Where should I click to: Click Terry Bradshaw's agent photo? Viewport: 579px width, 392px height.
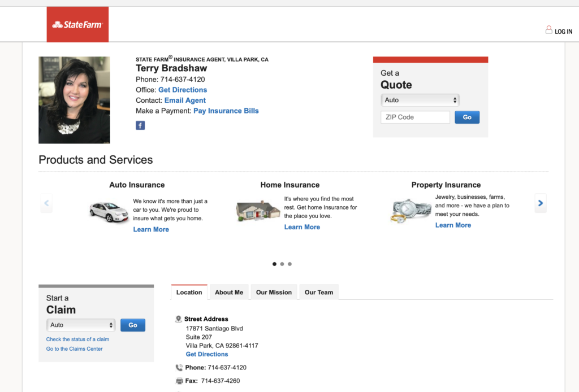(x=74, y=100)
